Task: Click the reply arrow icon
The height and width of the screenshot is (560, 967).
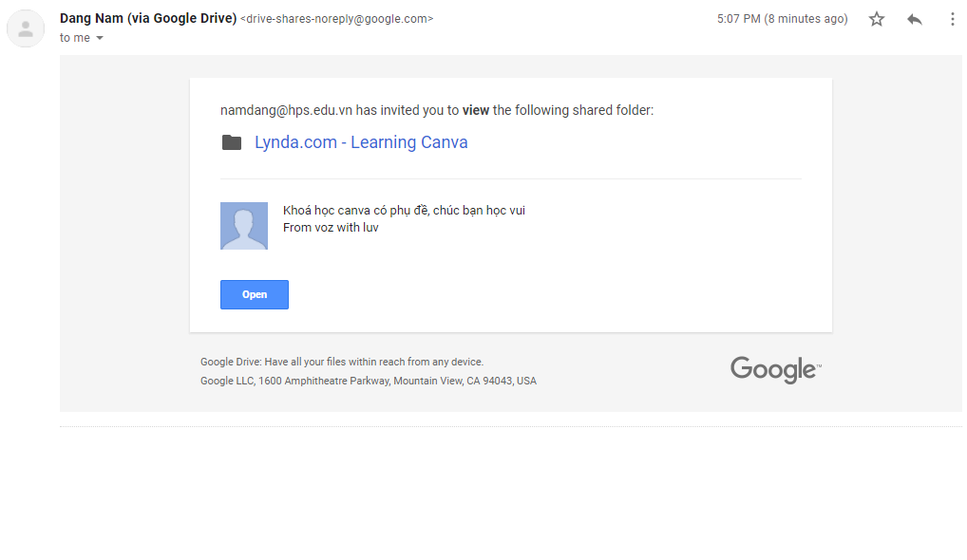Action: pyautogui.click(x=915, y=19)
